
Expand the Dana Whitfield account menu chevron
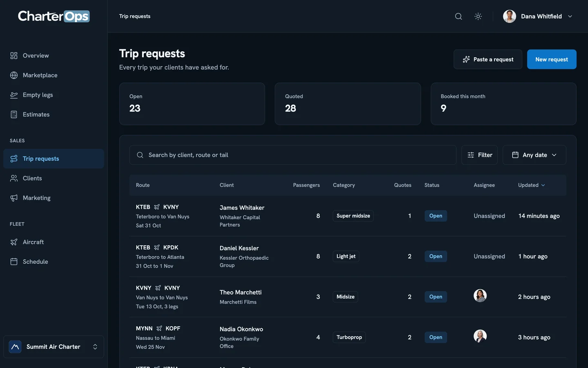pos(570,16)
